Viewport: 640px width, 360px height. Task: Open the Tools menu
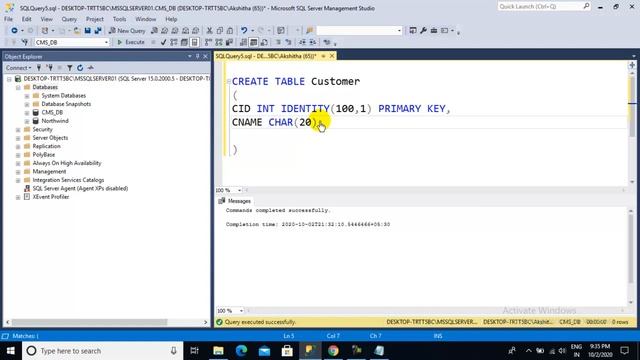pos(119,19)
